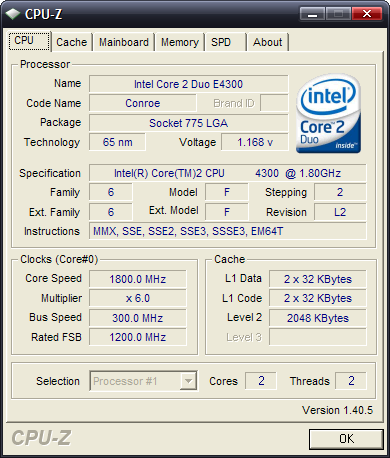Click the Instructions list MMX, SSE...
390x458 pixels.
[227, 231]
